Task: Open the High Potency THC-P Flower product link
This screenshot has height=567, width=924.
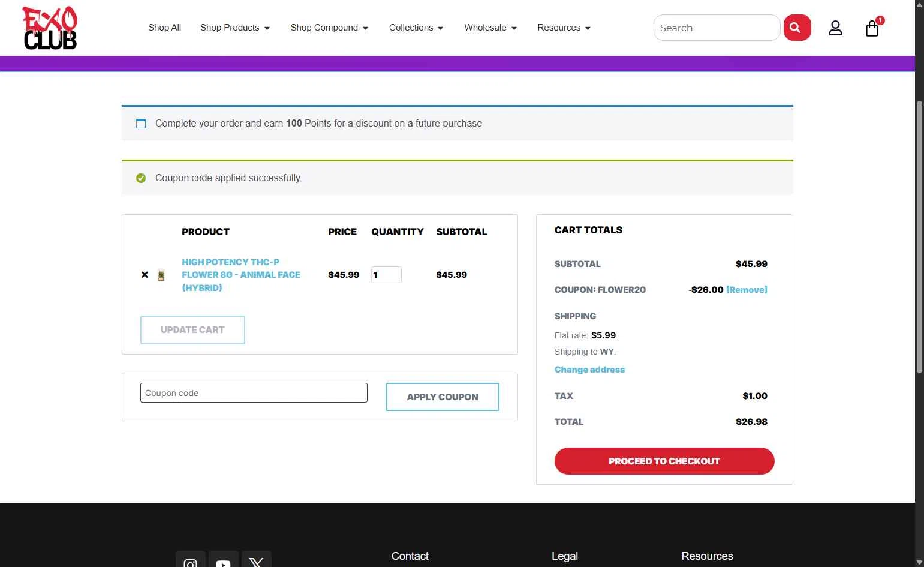Action: point(241,275)
